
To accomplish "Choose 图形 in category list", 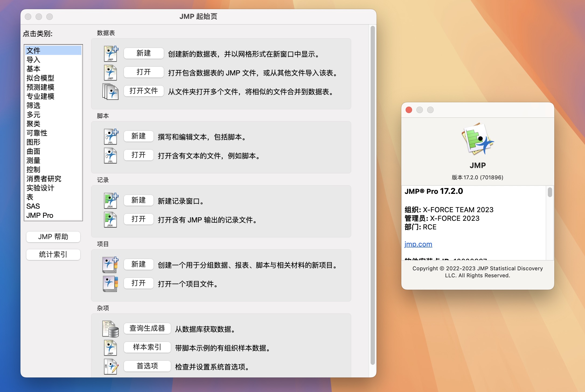I will pyautogui.click(x=53, y=142).
